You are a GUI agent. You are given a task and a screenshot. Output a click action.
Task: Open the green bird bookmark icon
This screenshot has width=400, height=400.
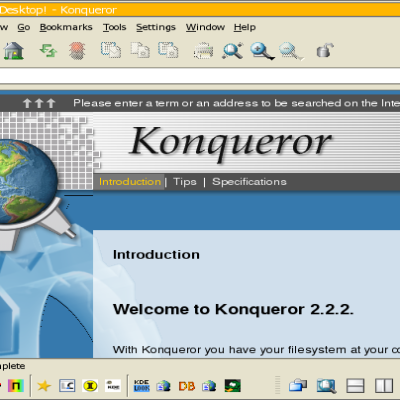233,386
